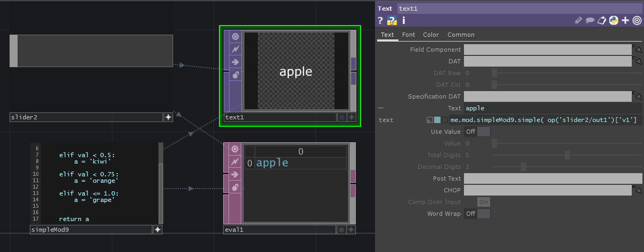Toggle the Word Wrap switch
The image size is (644, 252).
[477, 214]
